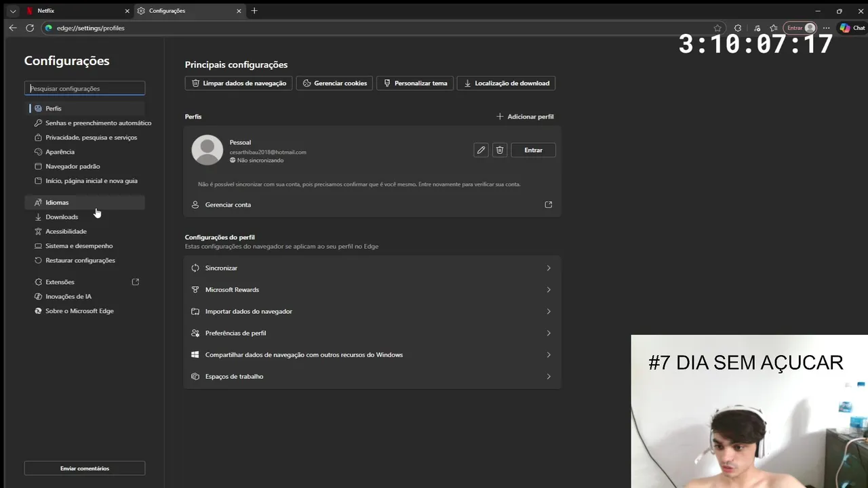868x488 pixels.
Task: Click the Microsoft Rewards trophy icon
Action: tap(195, 290)
